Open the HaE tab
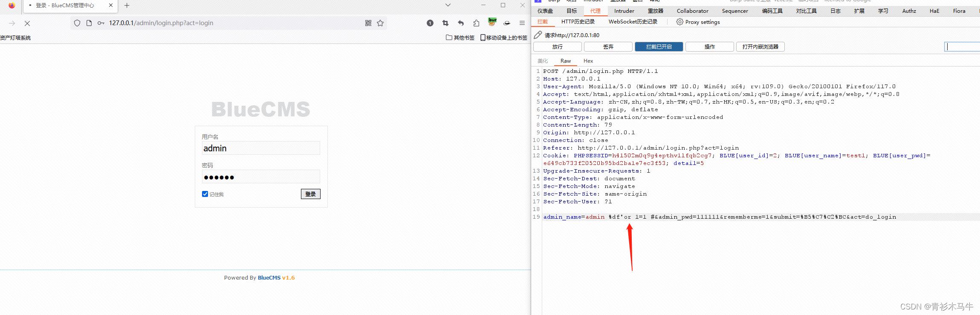Viewport: 980px width, 315px height. tap(934, 11)
